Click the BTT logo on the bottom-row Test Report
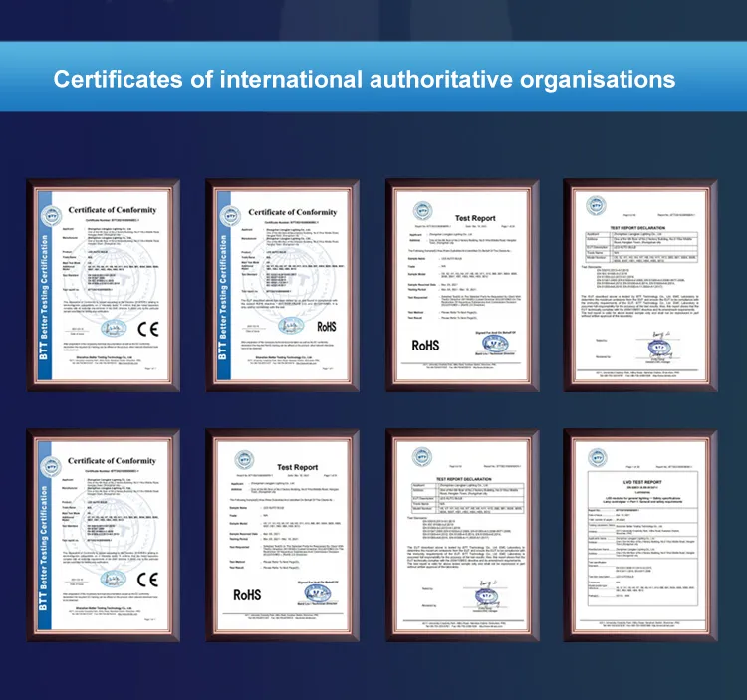Screen dimensions: 747x700 pos(244,459)
